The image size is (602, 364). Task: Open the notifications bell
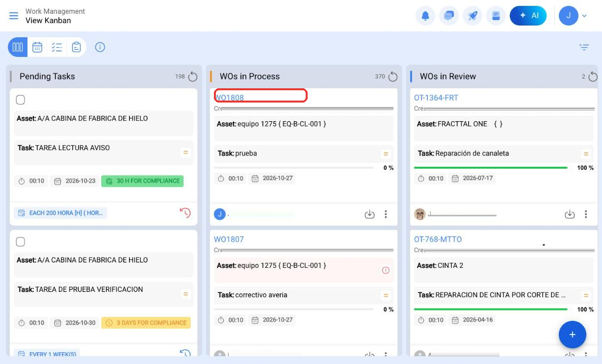point(425,16)
